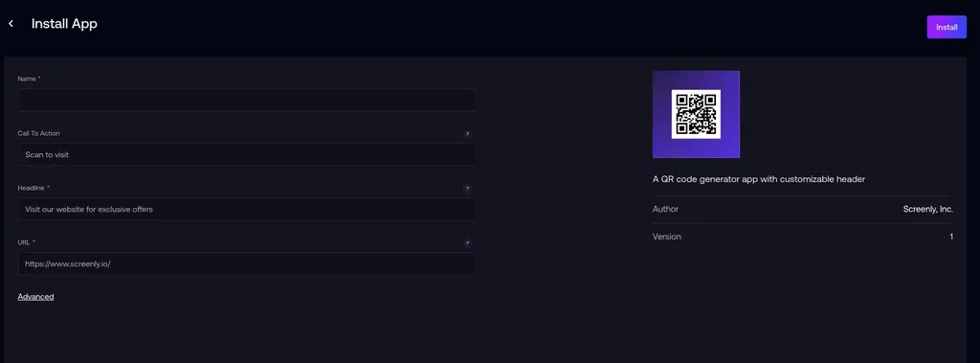
Task: Click the Headline field label
Action: click(33, 188)
